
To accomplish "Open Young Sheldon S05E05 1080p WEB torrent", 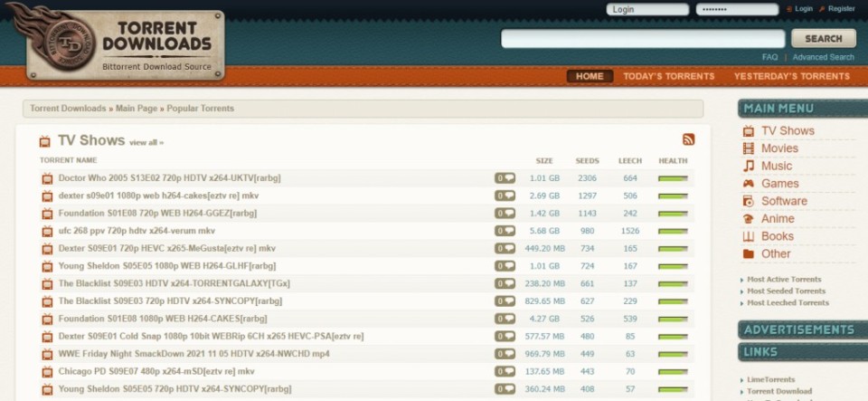I will tap(167, 266).
